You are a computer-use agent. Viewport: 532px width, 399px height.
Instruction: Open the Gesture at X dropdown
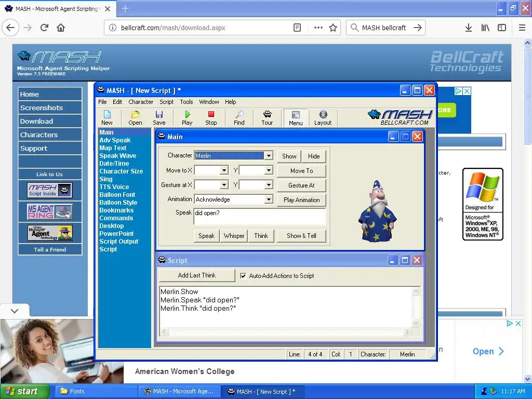point(224,185)
